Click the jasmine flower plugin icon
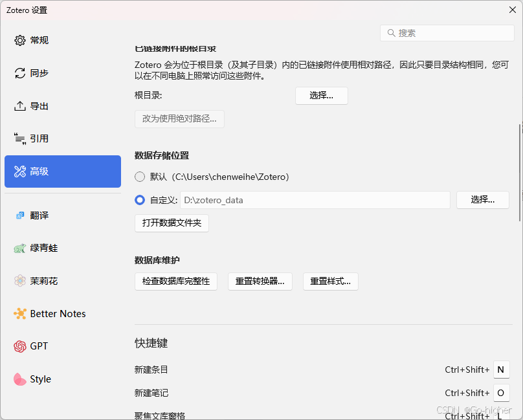523x420 pixels. pos(19,281)
